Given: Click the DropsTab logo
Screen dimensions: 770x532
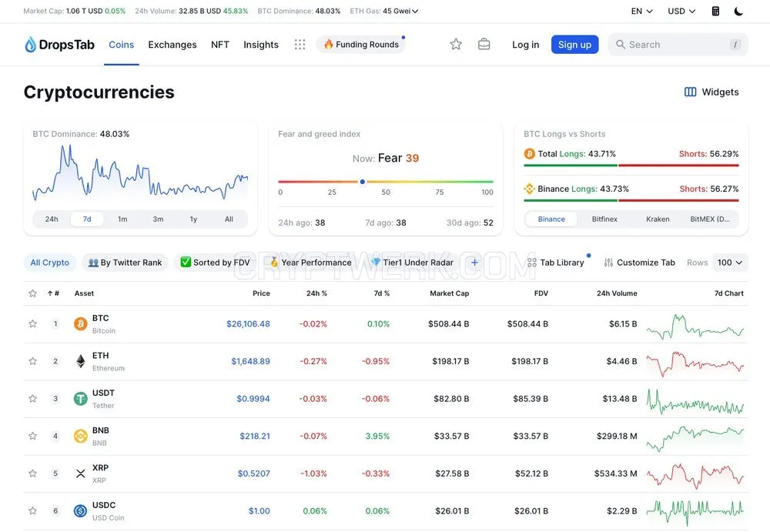Looking at the screenshot, I should [x=59, y=44].
